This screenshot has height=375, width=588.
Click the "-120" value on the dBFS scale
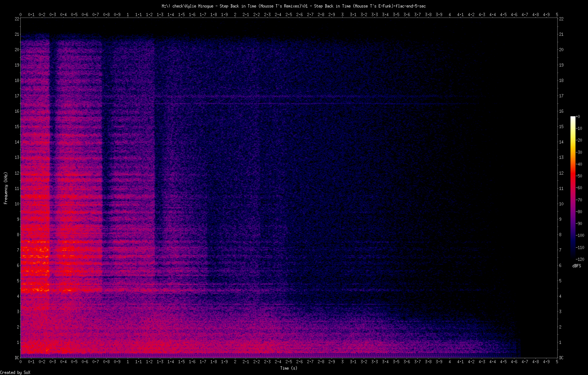(x=580, y=259)
